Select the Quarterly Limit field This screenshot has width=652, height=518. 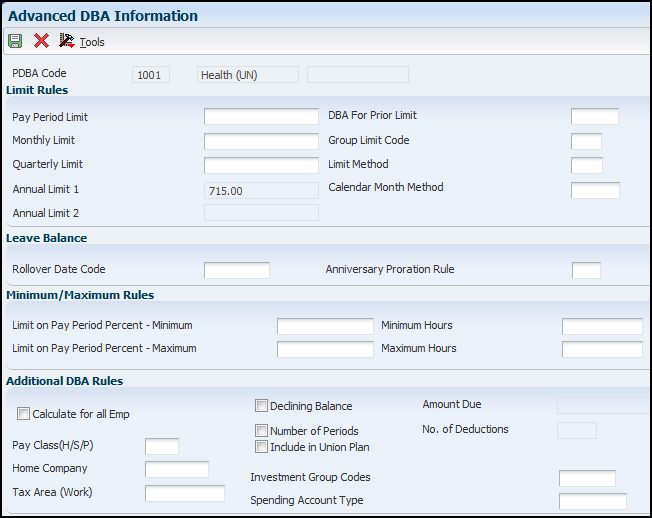pos(261,165)
